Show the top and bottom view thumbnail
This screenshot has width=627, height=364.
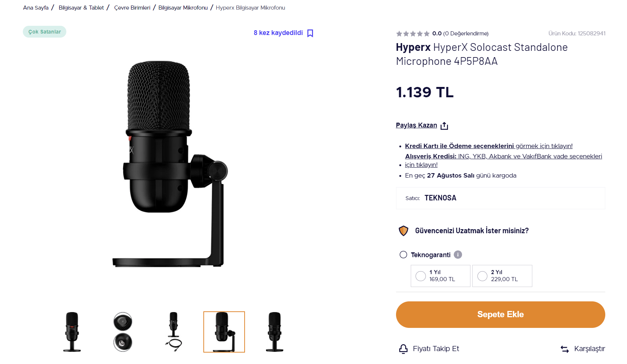click(x=123, y=332)
